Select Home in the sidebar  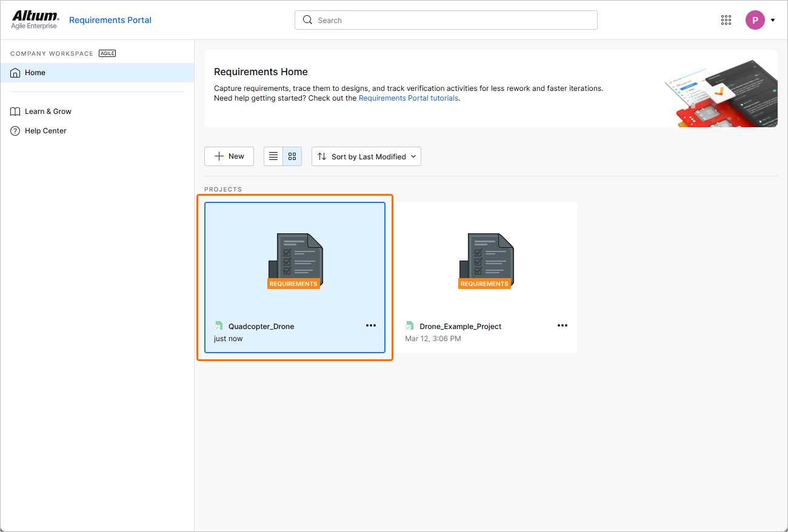point(35,73)
